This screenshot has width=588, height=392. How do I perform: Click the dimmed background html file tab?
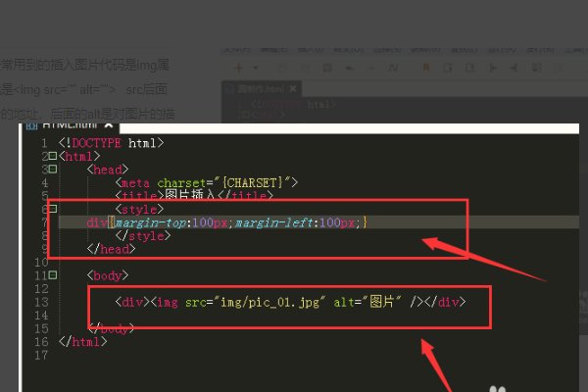262,89
